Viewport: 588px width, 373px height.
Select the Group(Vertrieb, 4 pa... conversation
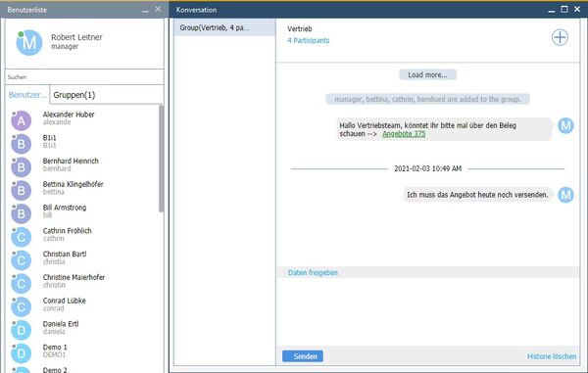click(224, 27)
